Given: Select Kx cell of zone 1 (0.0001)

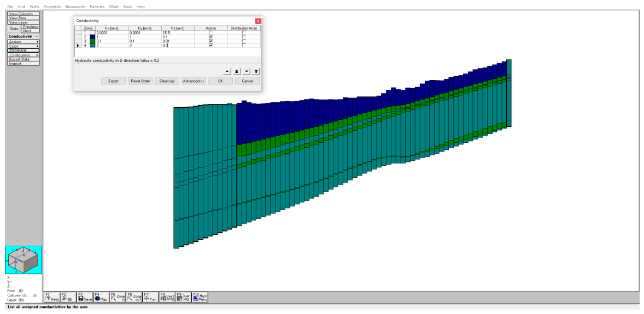Looking at the screenshot, I should (x=112, y=32).
